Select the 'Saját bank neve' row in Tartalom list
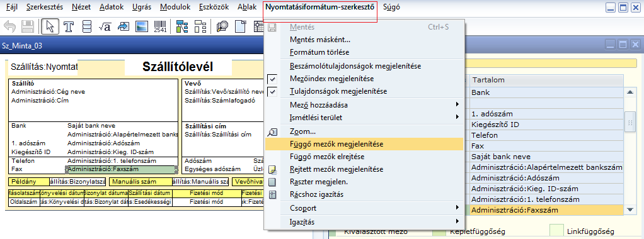644x239 pixels. [546, 157]
